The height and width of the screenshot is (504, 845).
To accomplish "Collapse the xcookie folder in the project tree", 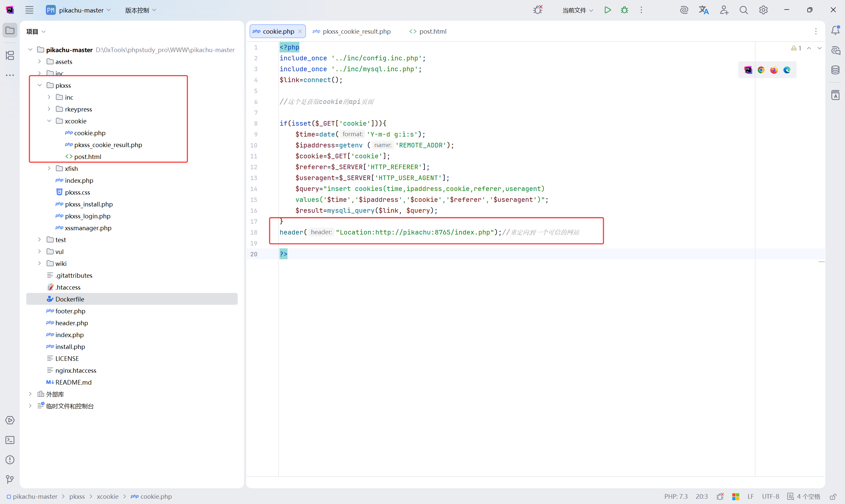I will coord(49,121).
